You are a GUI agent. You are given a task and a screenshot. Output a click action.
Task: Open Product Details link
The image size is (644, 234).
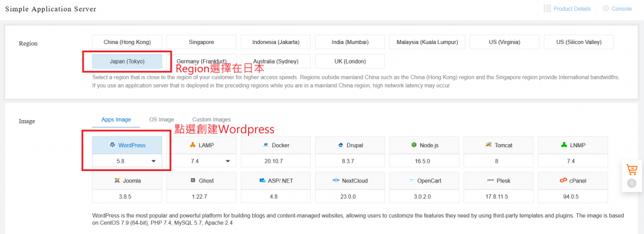tap(572, 9)
